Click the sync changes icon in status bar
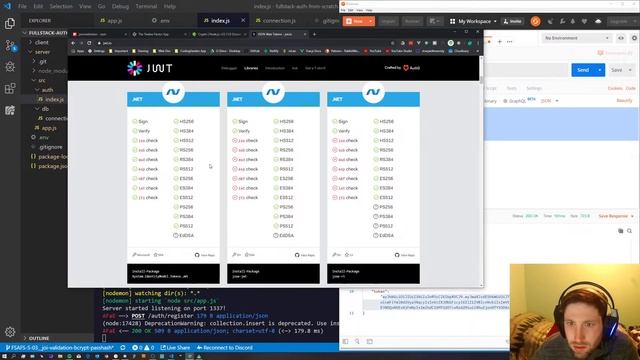Image resolution: width=640 pixels, height=360 pixels. [122, 348]
